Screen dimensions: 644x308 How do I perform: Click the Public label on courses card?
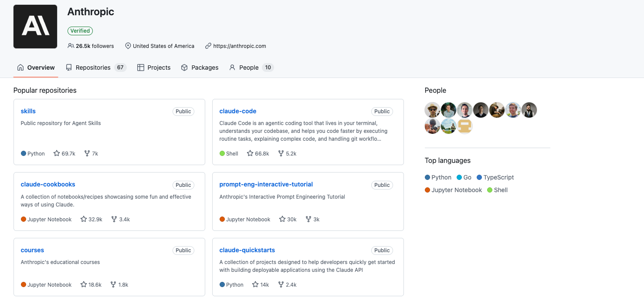183,250
